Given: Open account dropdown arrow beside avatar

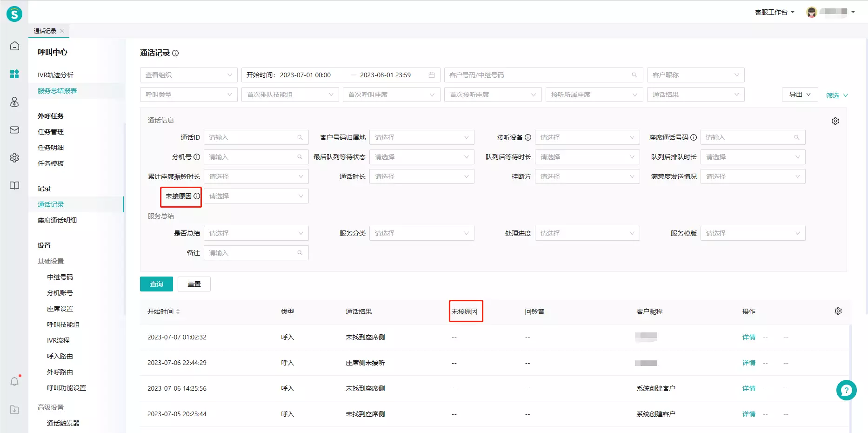Looking at the screenshot, I should [853, 12].
